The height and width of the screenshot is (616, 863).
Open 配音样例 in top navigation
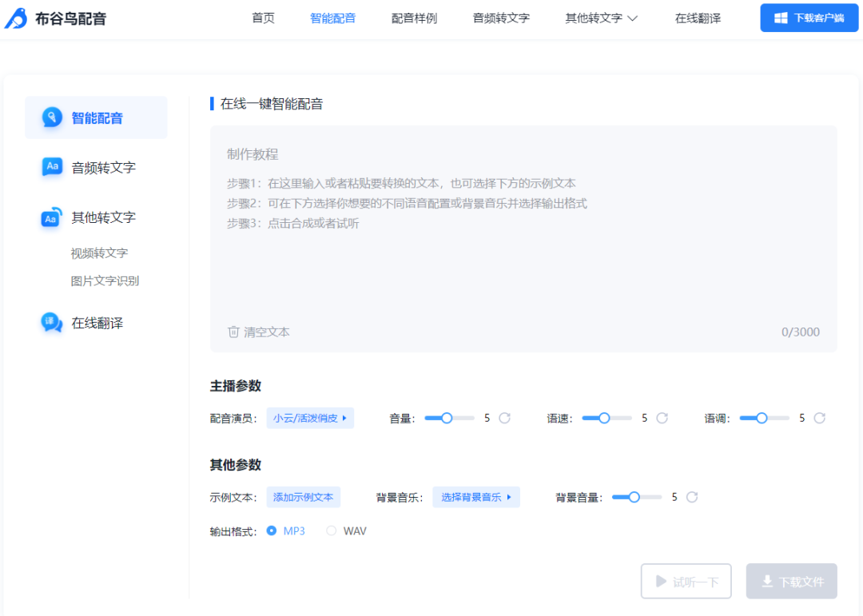414,18
